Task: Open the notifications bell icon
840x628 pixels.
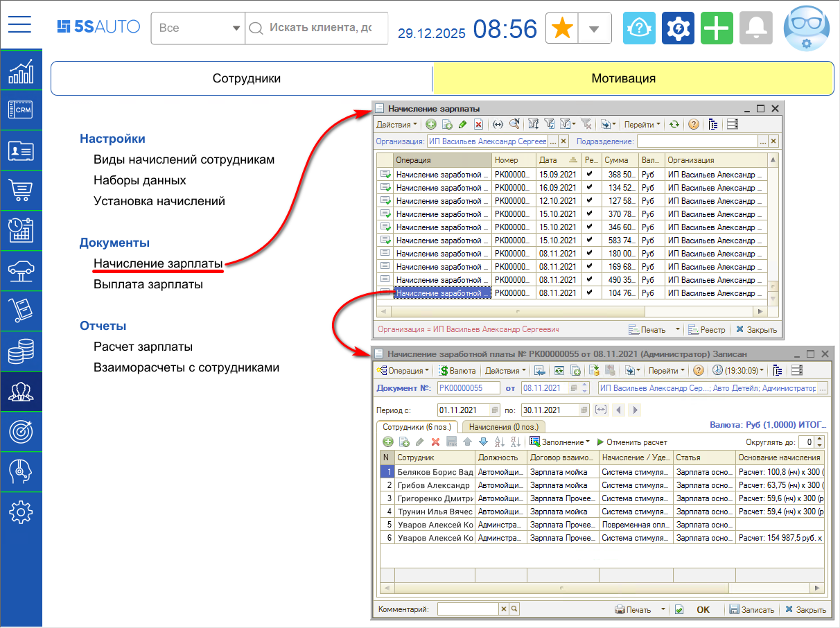Action: tap(755, 28)
